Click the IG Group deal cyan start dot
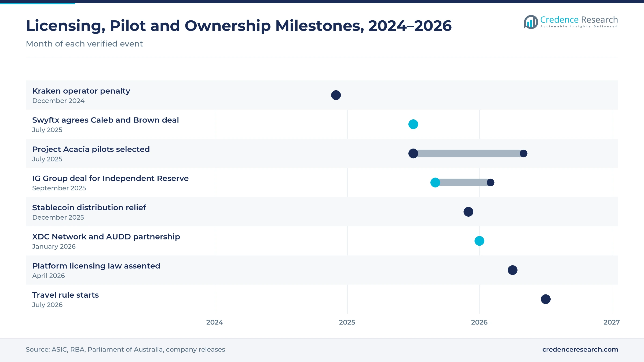The image size is (644, 362). [435, 183]
